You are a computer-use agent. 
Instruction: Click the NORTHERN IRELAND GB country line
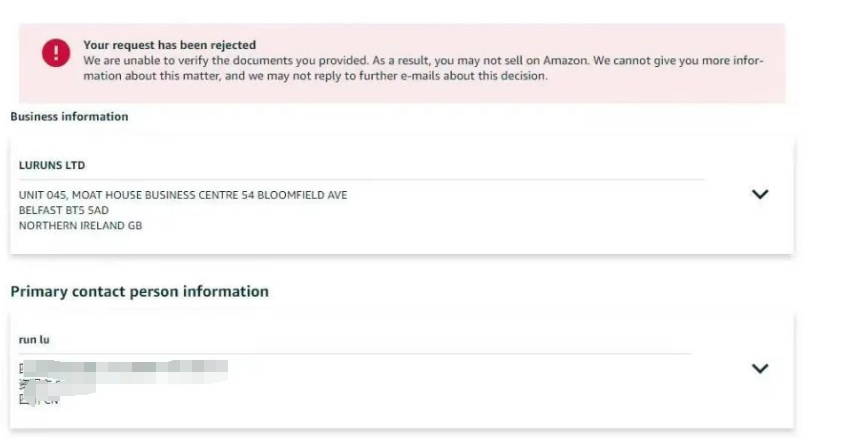81,226
